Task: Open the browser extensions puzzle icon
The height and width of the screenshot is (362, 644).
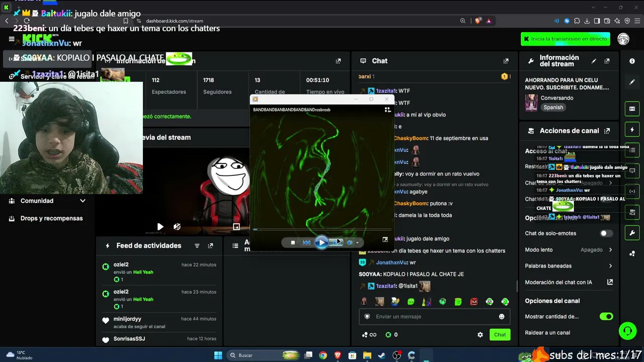Action: coord(577,21)
